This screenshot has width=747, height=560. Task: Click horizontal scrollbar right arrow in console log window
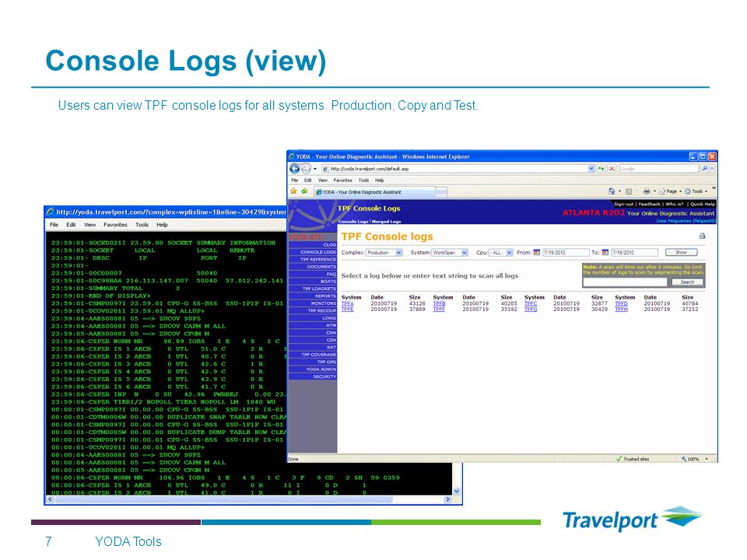[x=447, y=499]
